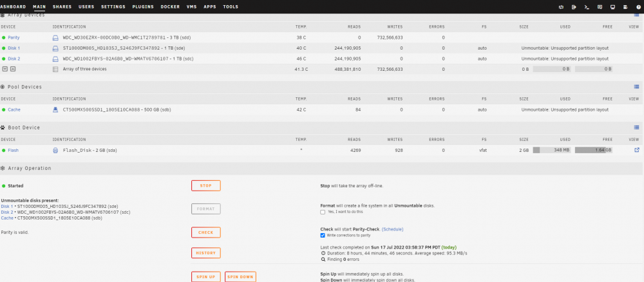
Task: Click the Cache SSD device icon
Action: pos(55,110)
